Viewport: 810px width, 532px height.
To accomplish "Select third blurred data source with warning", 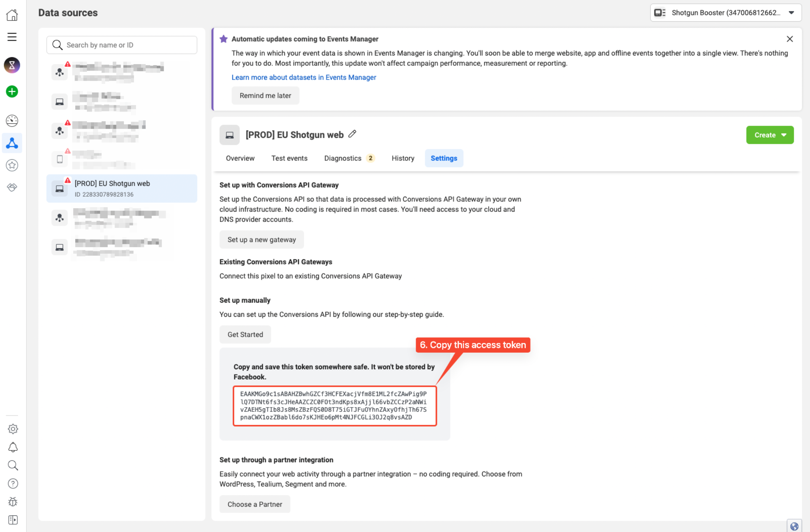I will click(x=122, y=131).
